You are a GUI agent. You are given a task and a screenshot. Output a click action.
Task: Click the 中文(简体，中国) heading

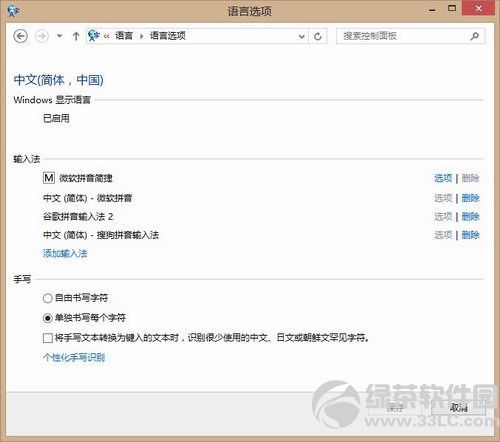pyautogui.click(x=58, y=80)
